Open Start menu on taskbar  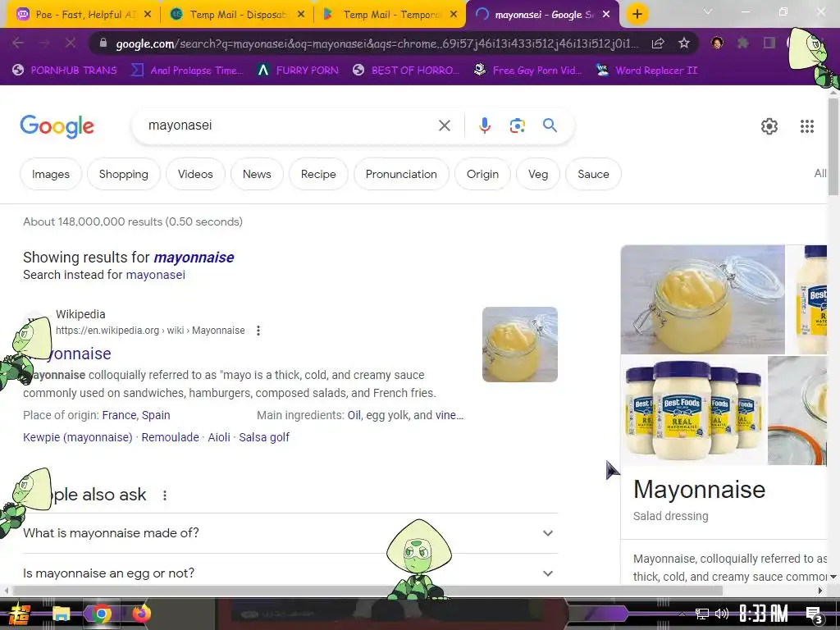[x=19, y=614]
